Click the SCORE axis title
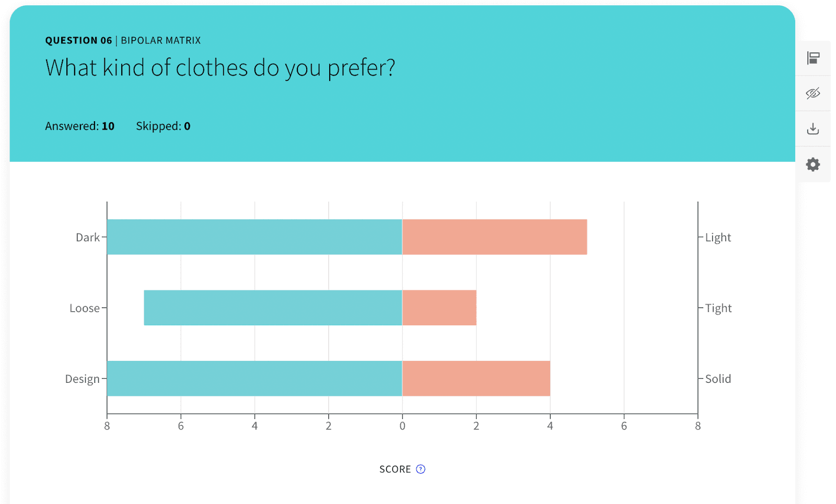This screenshot has width=836, height=504. (x=395, y=469)
